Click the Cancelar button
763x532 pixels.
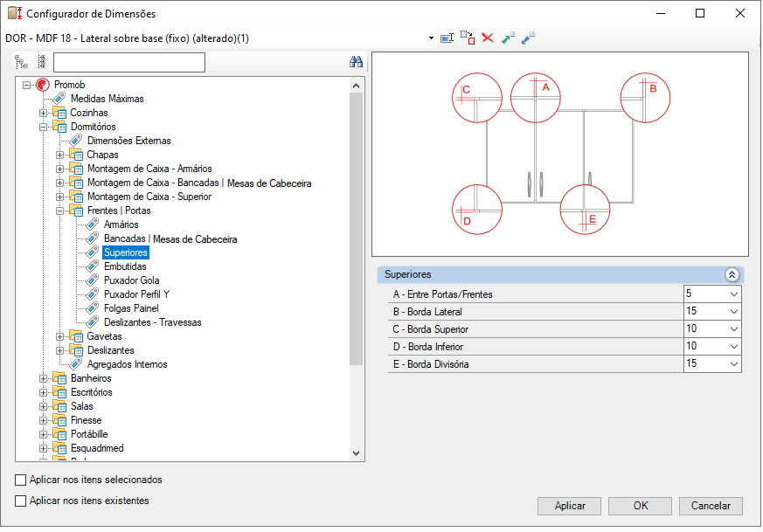(x=711, y=506)
